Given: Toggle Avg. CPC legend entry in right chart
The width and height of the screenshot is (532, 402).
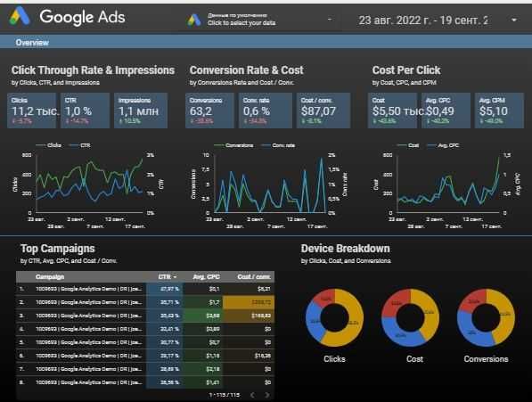Looking at the screenshot, I should [443, 145].
